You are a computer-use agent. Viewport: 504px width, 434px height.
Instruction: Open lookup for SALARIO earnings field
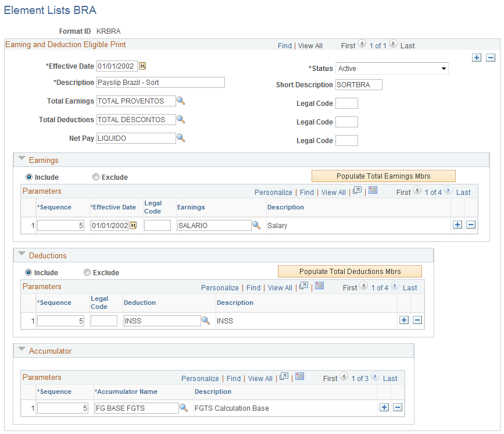pyautogui.click(x=256, y=225)
